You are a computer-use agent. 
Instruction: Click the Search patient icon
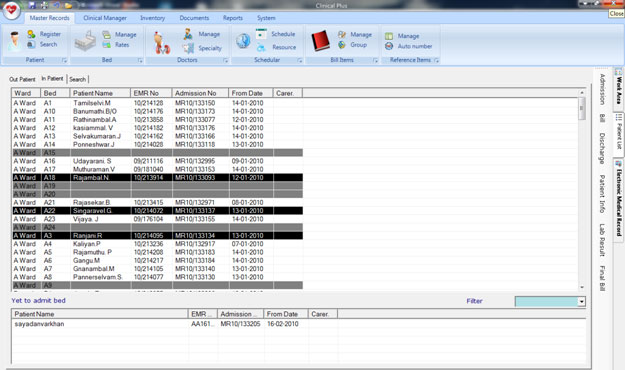tap(31, 44)
